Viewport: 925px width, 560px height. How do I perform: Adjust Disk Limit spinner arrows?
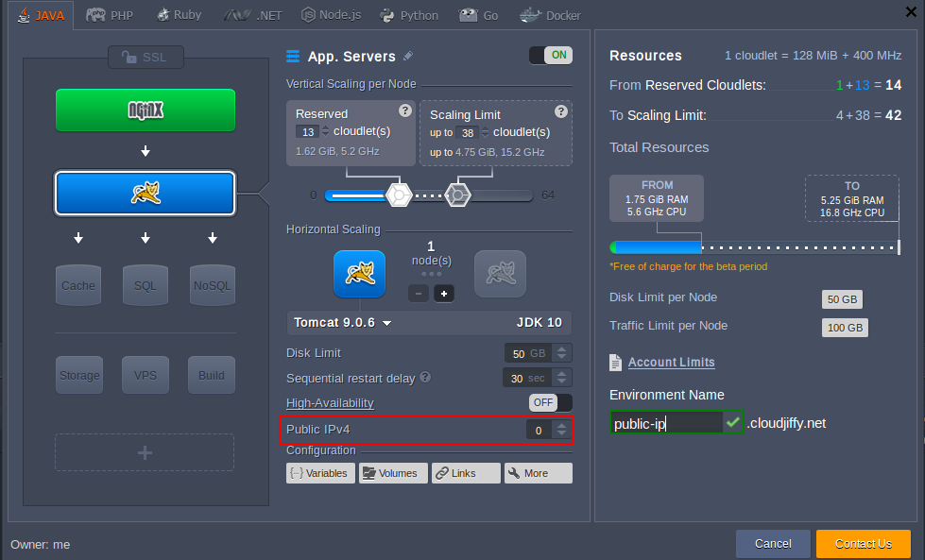tap(561, 353)
